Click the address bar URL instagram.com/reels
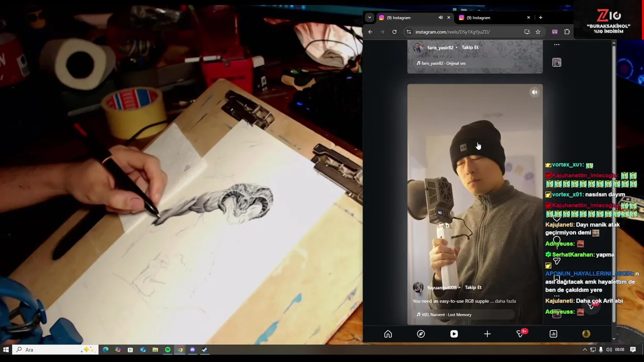Screen dimensions: 644x362 pyautogui.click(x=452, y=32)
